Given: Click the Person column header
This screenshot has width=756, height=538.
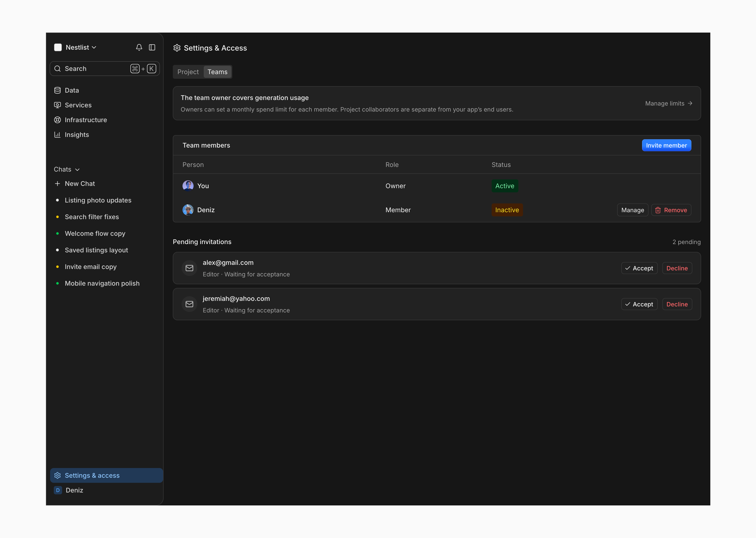Looking at the screenshot, I should pyautogui.click(x=193, y=165).
